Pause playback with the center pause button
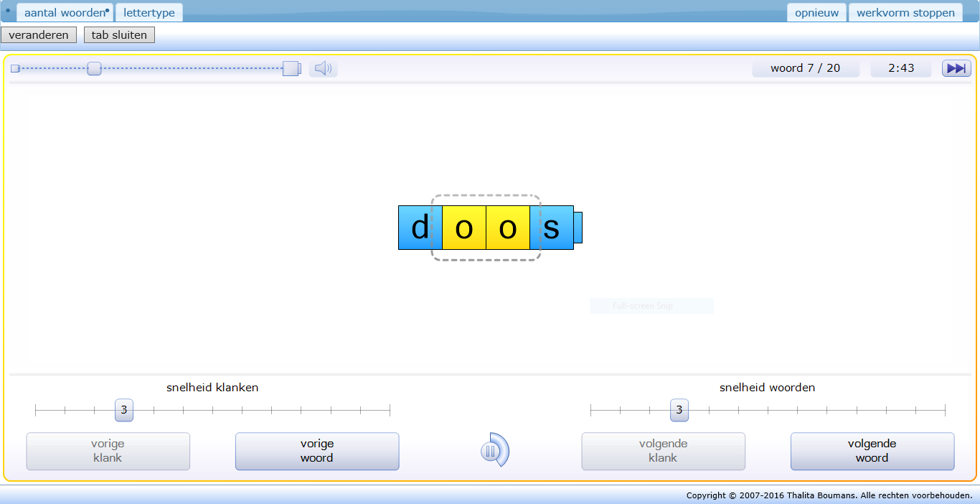The image size is (980, 504). [491, 451]
